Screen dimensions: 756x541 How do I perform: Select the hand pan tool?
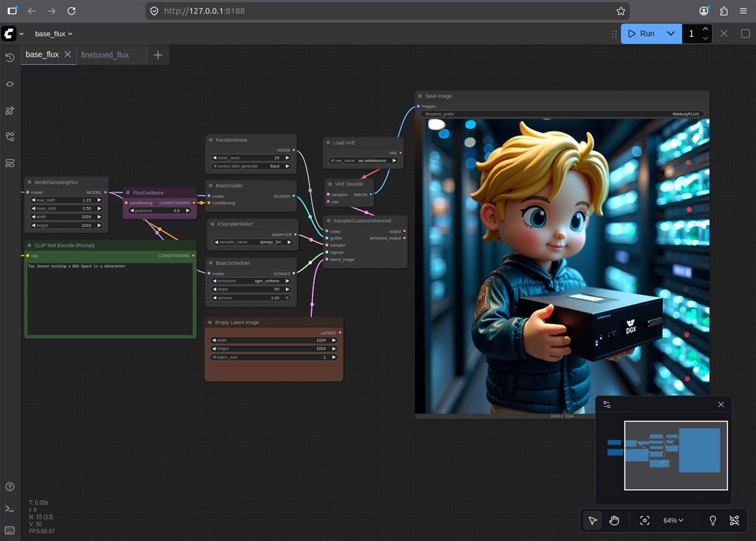click(x=614, y=520)
